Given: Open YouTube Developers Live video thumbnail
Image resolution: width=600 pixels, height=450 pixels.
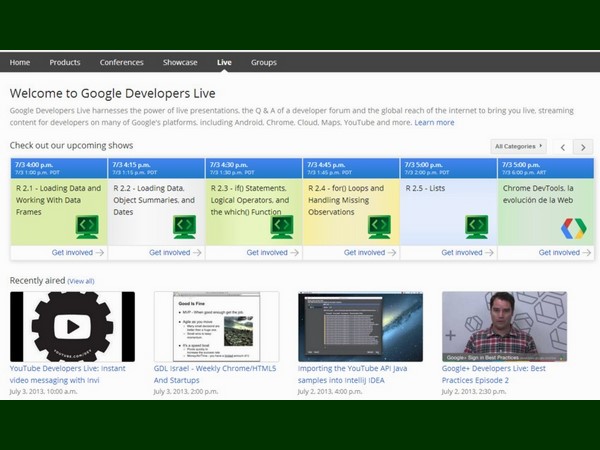Looking at the screenshot, I should [72, 327].
